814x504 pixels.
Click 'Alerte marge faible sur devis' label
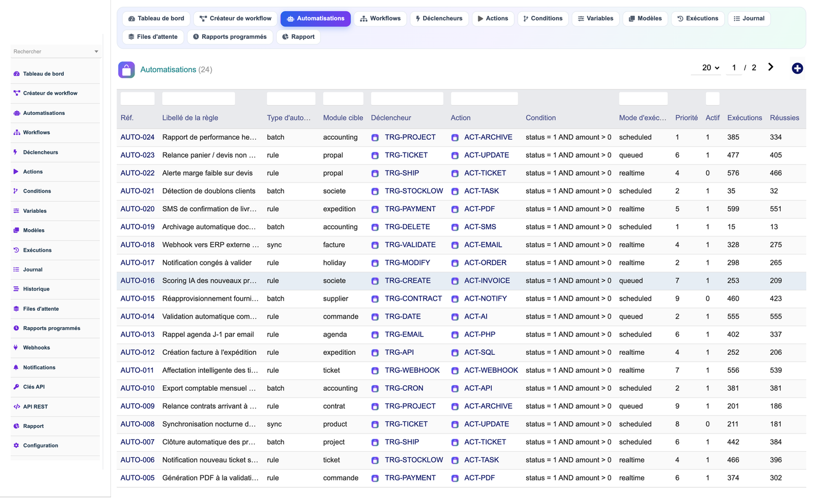[207, 173]
